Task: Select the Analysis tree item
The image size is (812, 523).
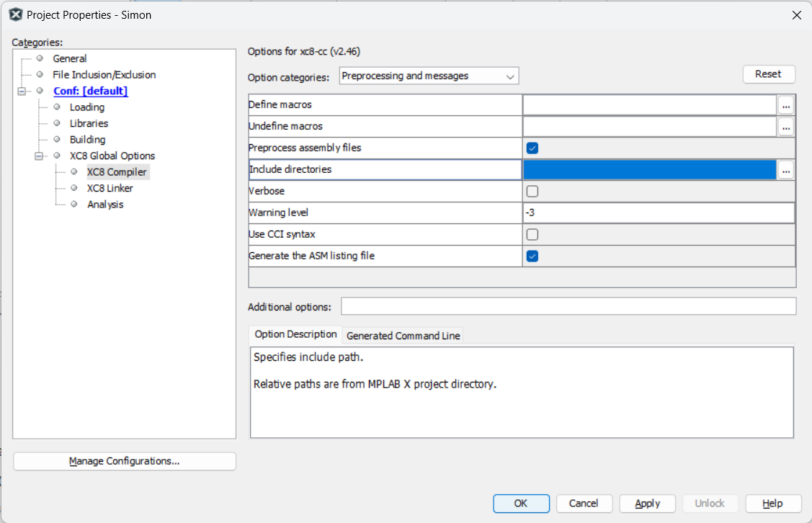Action: tap(105, 205)
